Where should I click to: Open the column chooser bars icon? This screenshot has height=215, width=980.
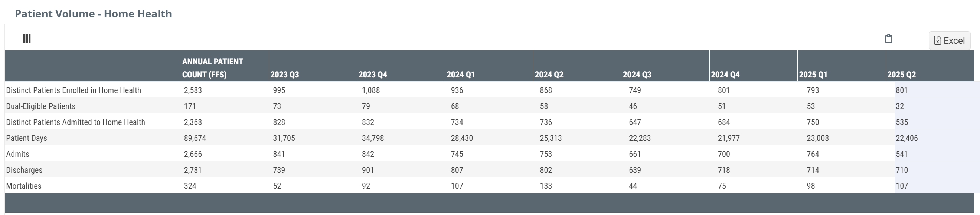coord(27,38)
